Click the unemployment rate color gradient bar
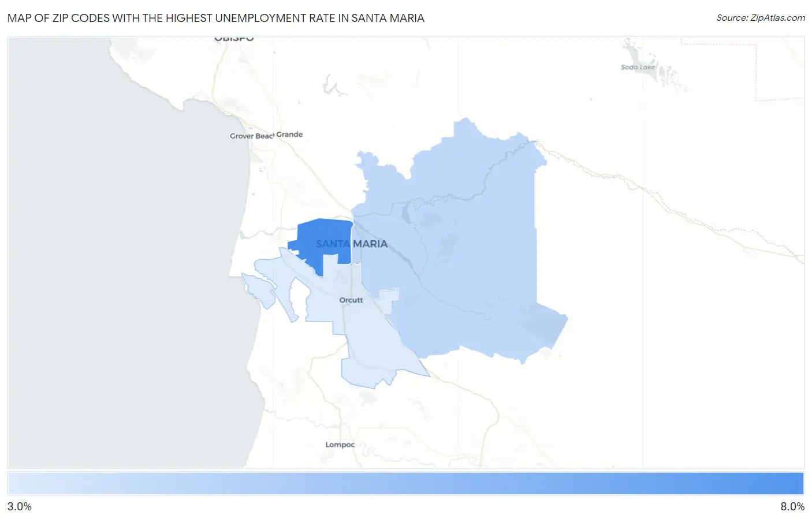The width and height of the screenshot is (812, 519). click(x=406, y=484)
